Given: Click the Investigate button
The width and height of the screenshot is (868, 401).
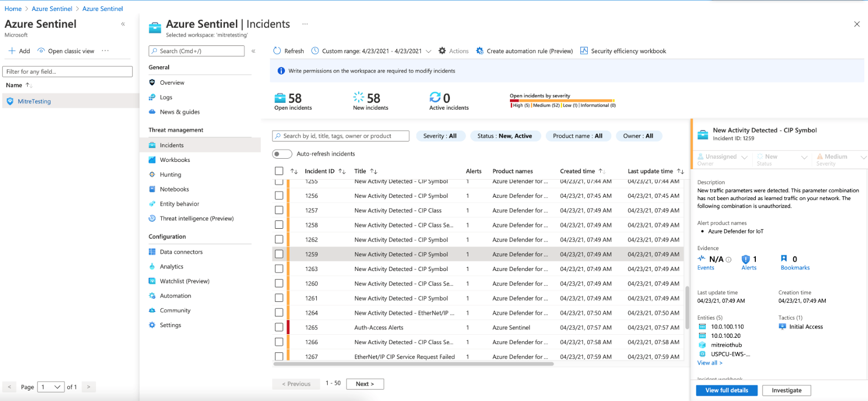Looking at the screenshot, I should (x=787, y=390).
